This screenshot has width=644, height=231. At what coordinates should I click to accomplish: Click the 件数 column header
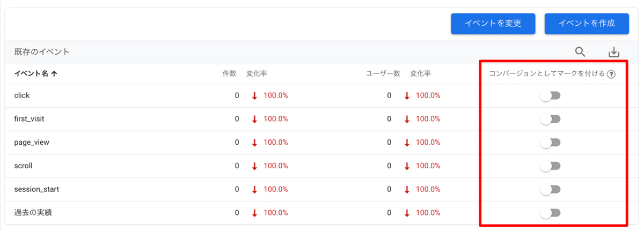click(x=229, y=74)
